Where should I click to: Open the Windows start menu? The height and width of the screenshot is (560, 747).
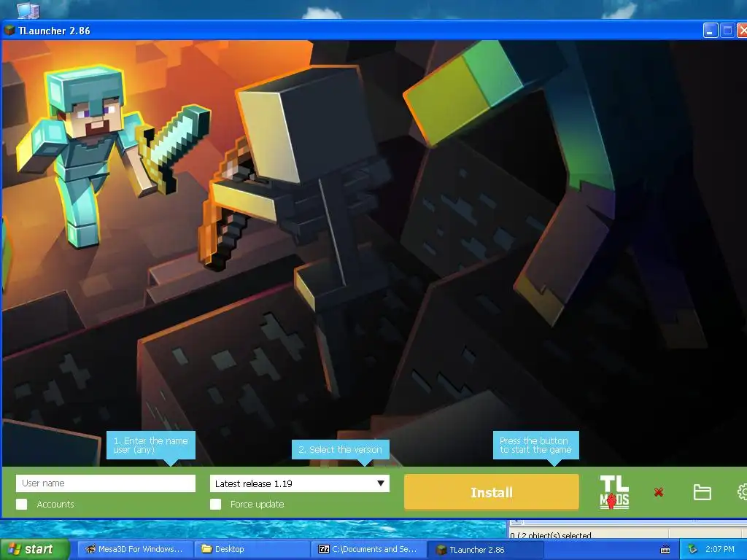(34, 550)
